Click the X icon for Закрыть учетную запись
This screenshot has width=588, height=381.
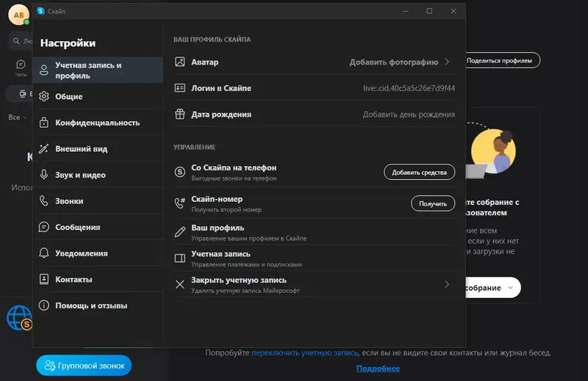click(180, 284)
